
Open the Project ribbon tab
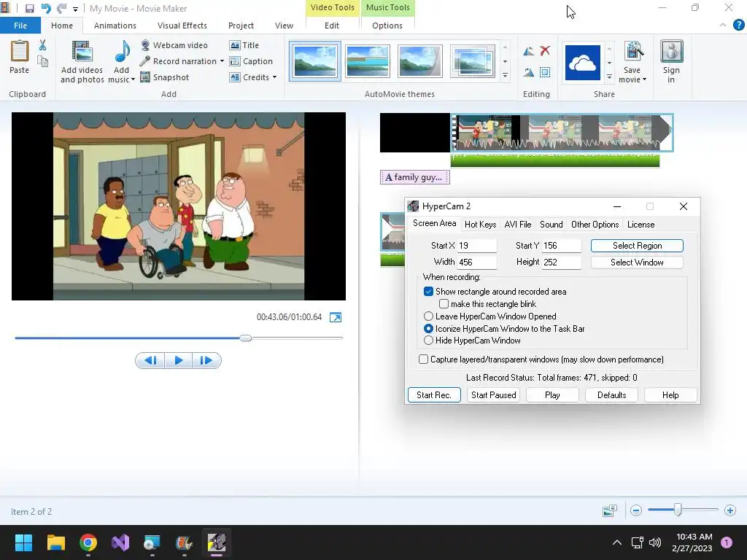(241, 26)
